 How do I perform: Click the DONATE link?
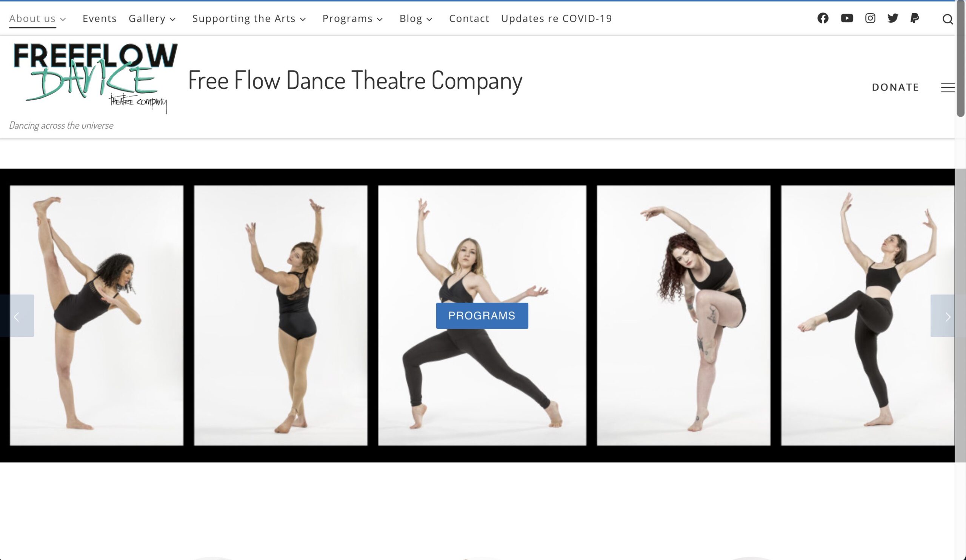[x=895, y=88]
